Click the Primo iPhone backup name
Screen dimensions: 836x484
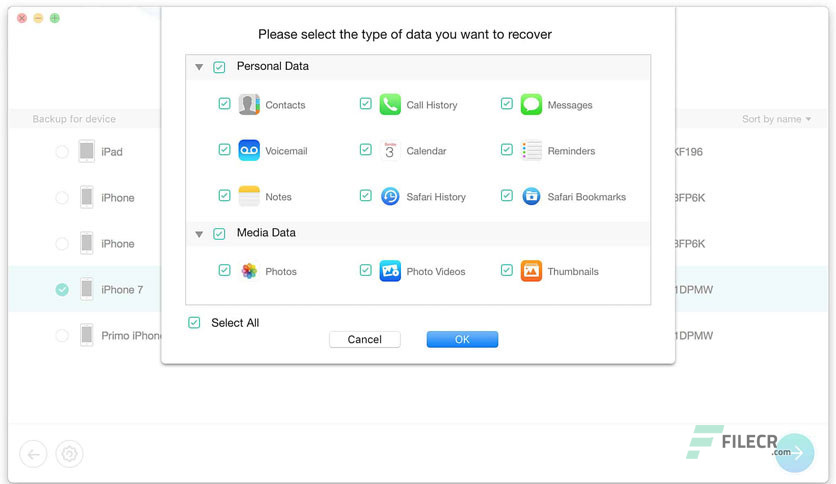click(131, 335)
